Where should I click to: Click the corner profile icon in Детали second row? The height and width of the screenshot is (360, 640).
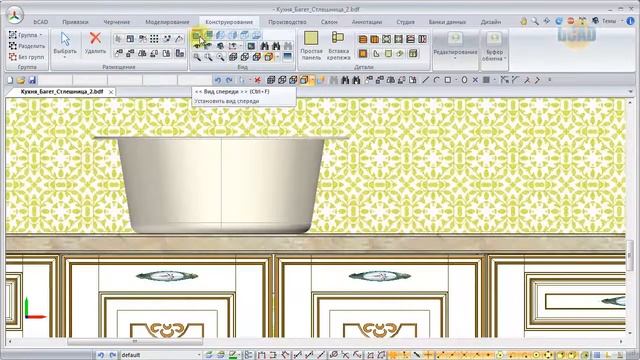point(376,53)
